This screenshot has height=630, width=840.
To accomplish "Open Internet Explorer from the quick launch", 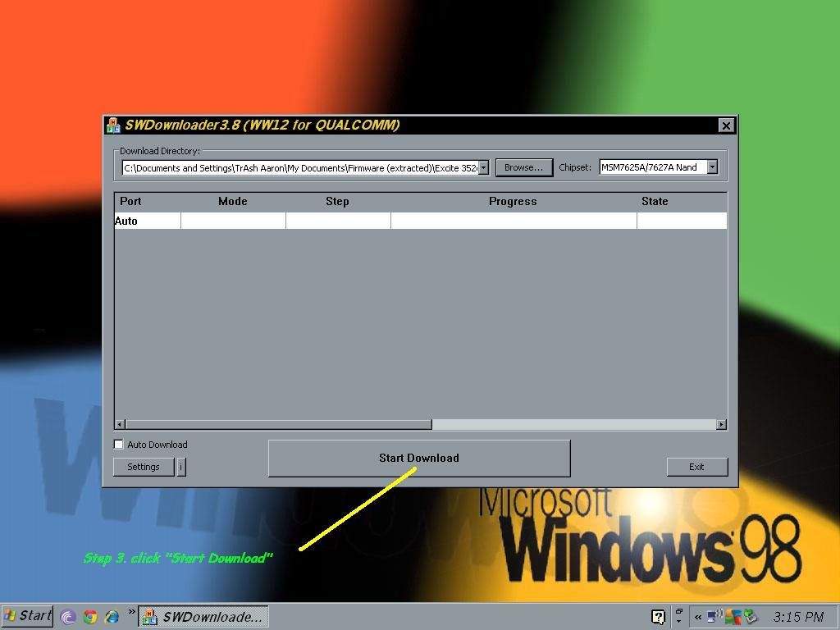I will [x=112, y=616].
